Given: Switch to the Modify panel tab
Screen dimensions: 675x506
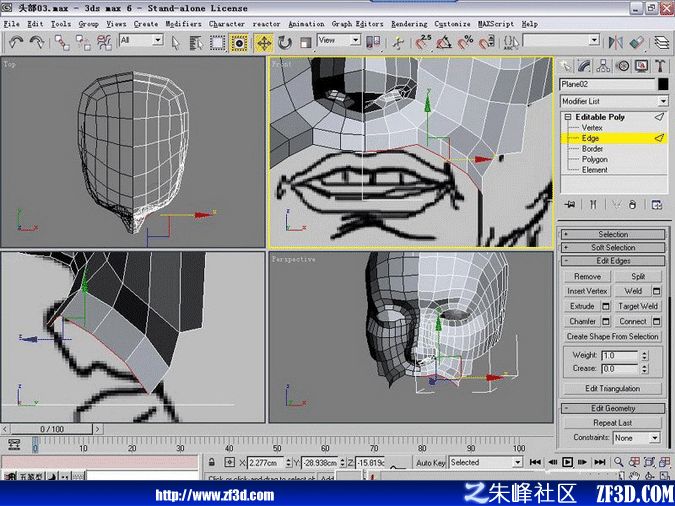Looking at the screenshot, I should [x=584, y=66].
